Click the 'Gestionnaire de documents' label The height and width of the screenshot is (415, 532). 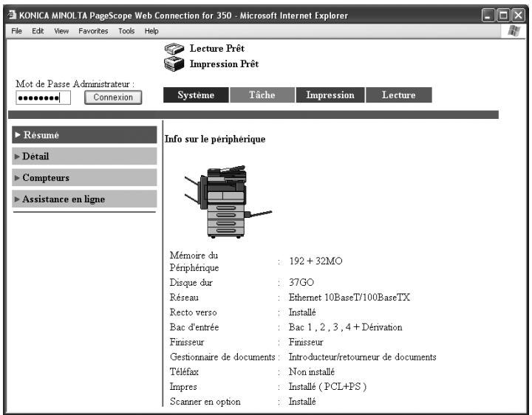point(222,357)
